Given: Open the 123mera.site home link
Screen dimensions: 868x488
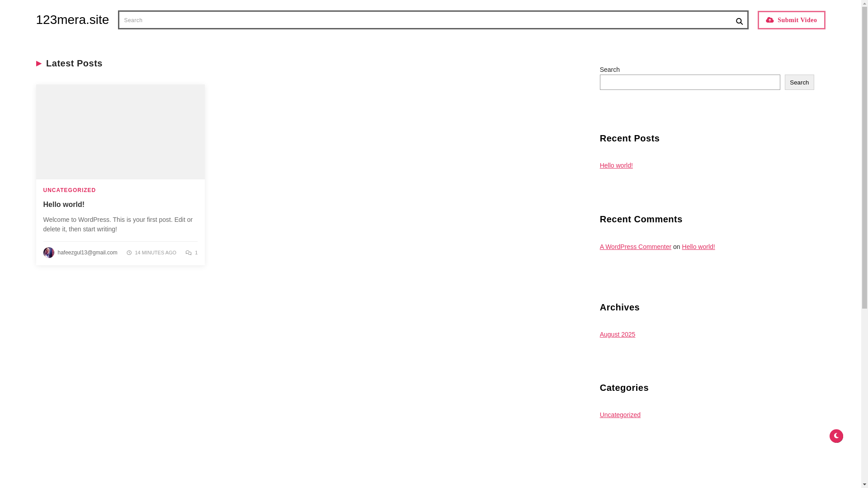Looking at the screenshot, I should (x=72, y=20).
